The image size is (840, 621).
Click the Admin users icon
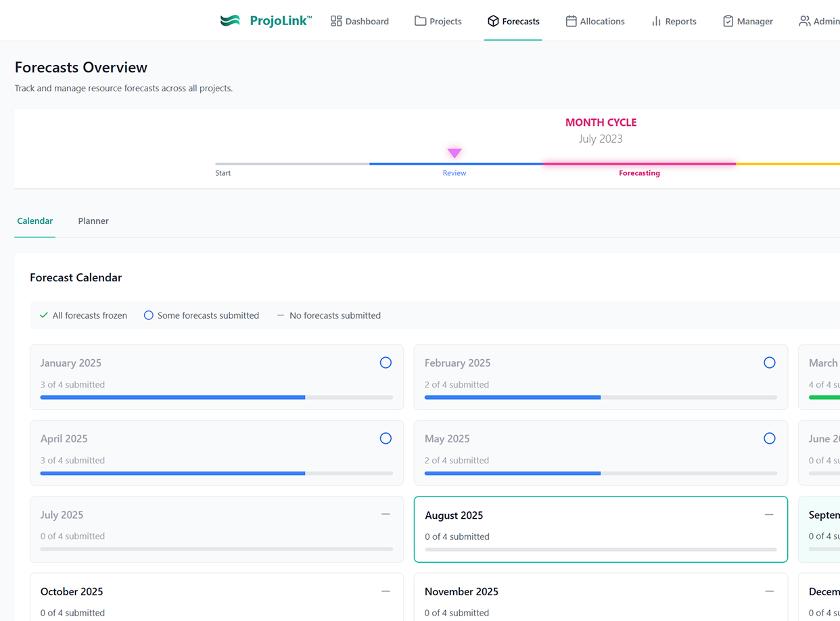[x=804, y=21]
